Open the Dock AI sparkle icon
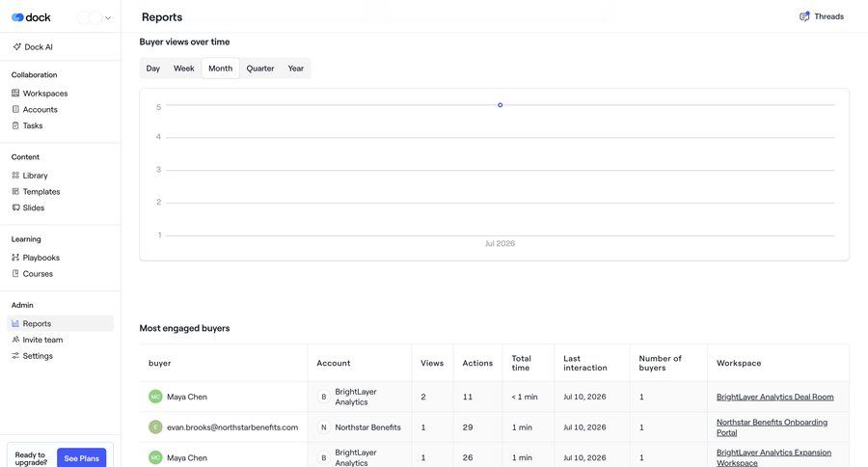Image resolution: width=868 pixels, height=467 pixels. (x=16, y=47)
